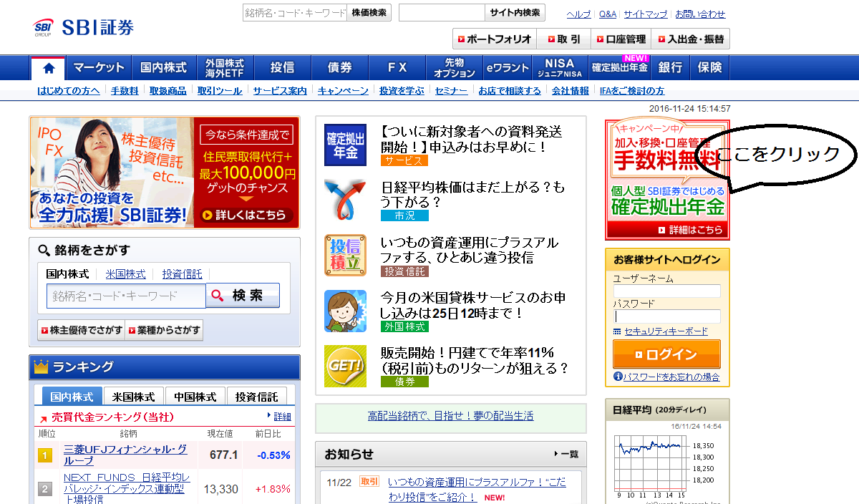Open 日経平均株価はまだ上がる headline

pyautogui.click(x=473, y=195)
